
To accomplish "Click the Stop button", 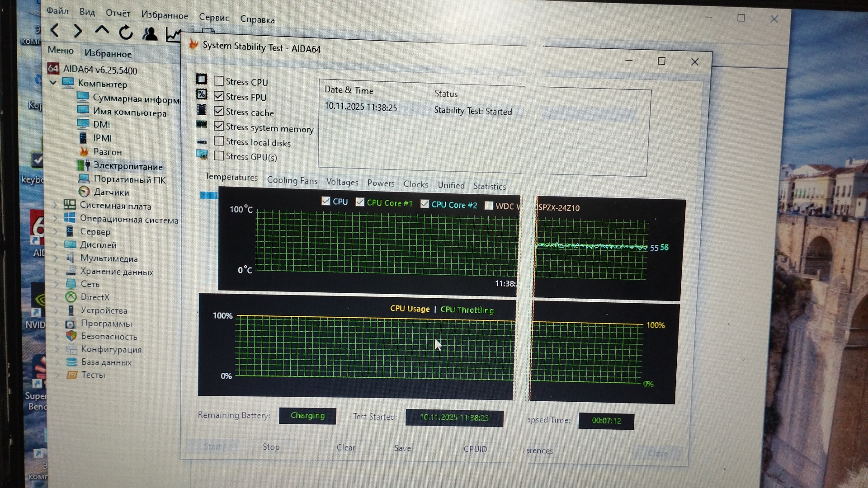I will [271, 447].
